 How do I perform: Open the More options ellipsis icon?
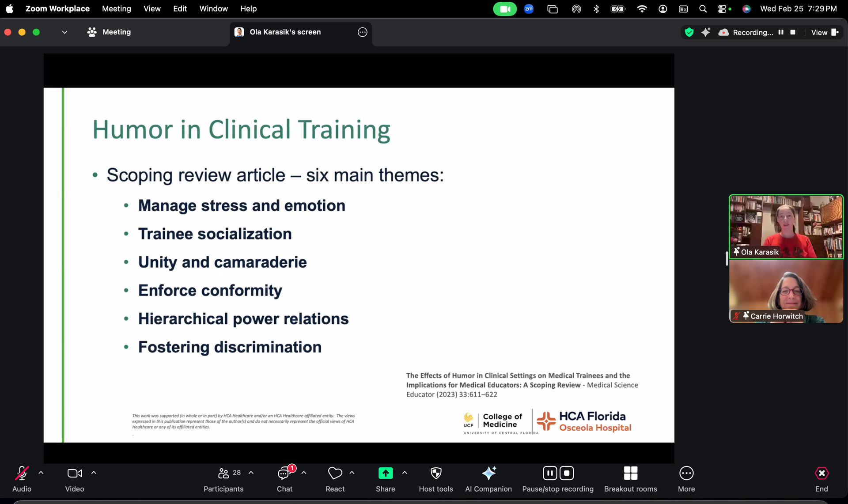point(686,474)
